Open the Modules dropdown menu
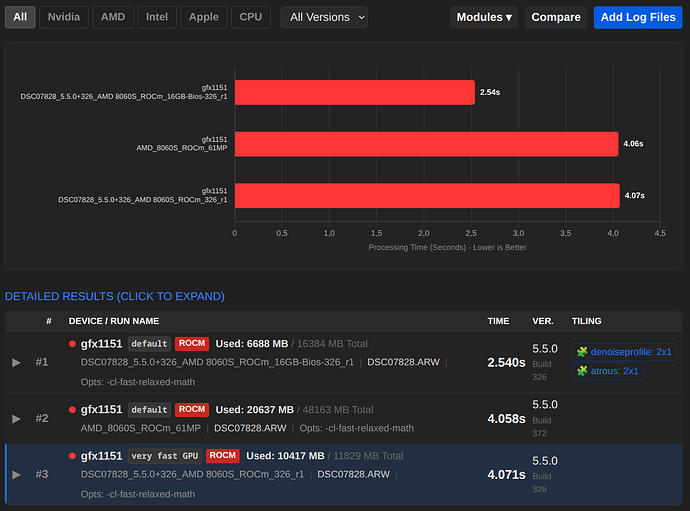Screen dimensions: 690x511 pos(484,17)
